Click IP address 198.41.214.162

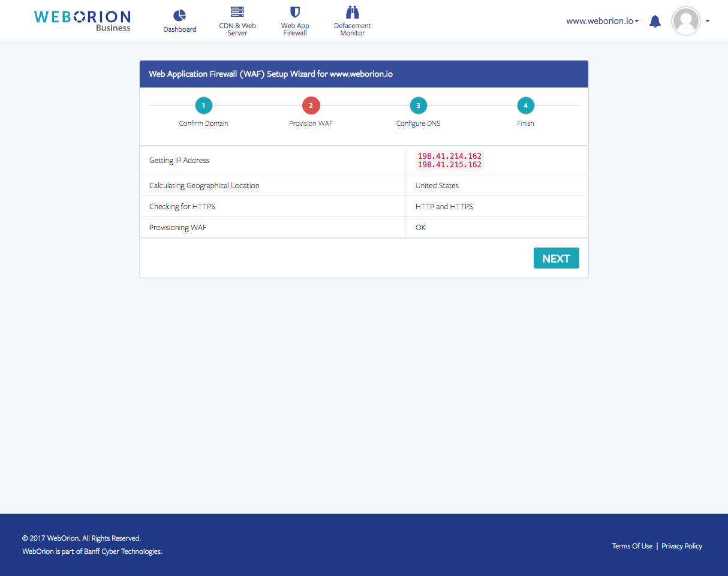coord(450,156)
